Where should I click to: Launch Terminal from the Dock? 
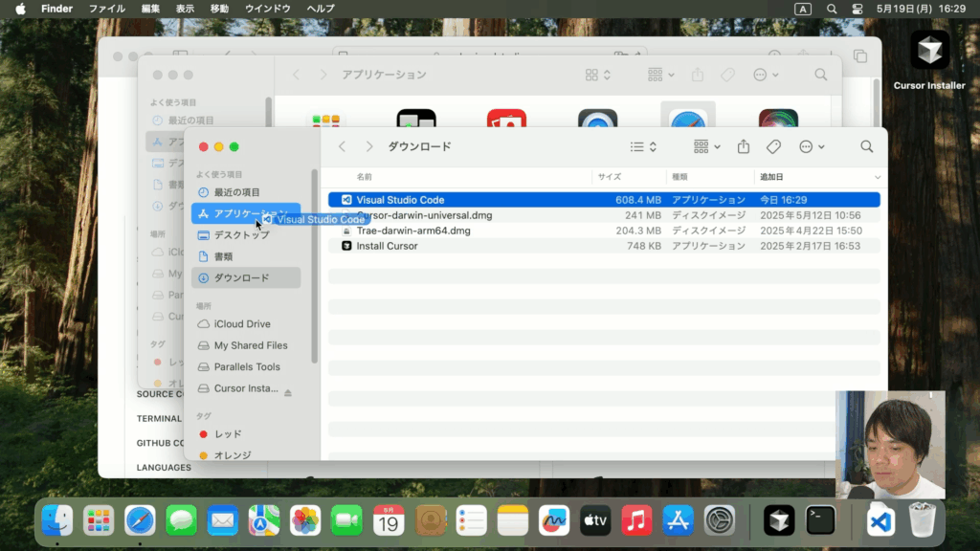coord(820,521)
